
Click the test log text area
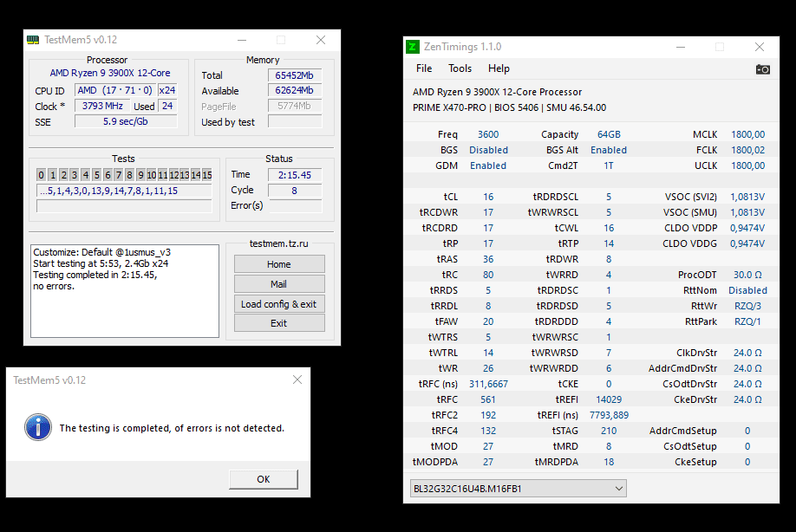pos(125,291)
